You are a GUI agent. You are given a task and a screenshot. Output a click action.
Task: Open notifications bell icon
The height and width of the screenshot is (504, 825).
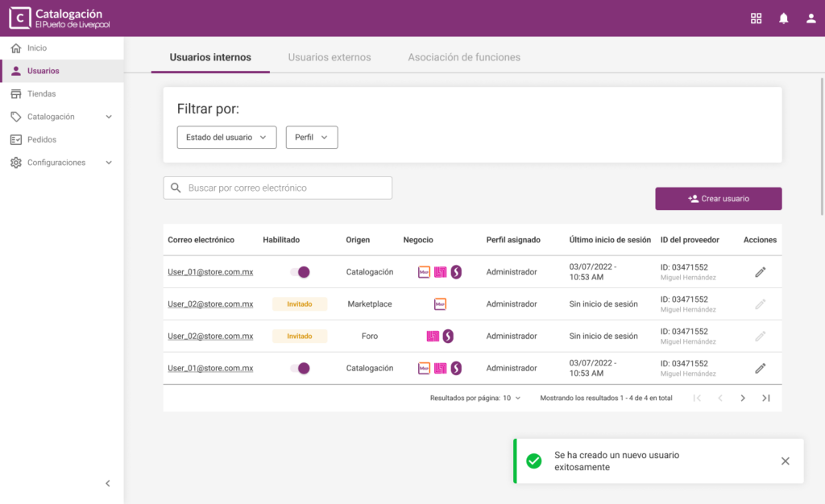[783, 19]
